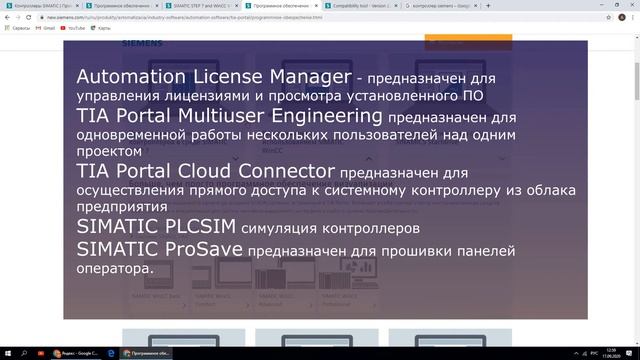Screen dimensions: 640x360
Task: Open Windows taskbar search
Action: click(x=24, y=353)
